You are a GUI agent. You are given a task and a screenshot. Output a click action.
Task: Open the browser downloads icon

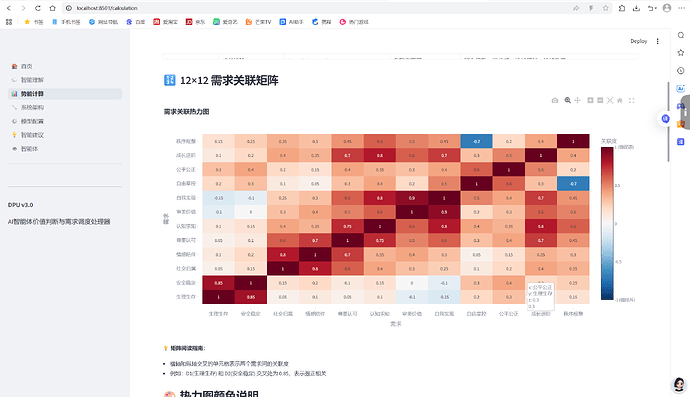[x=636, y=8]
